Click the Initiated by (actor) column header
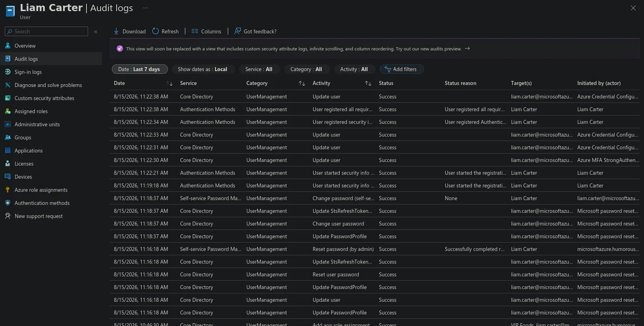 click(599, 83)
